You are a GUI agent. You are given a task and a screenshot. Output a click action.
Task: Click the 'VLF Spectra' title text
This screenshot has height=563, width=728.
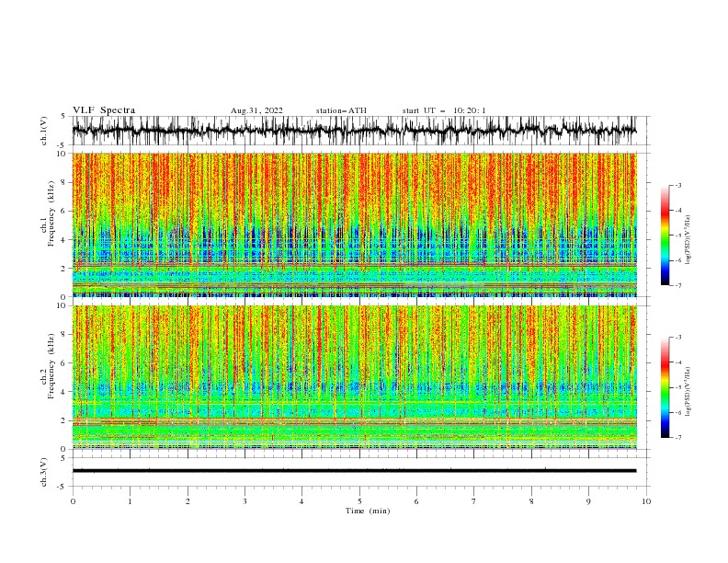[x=104, y=110]
